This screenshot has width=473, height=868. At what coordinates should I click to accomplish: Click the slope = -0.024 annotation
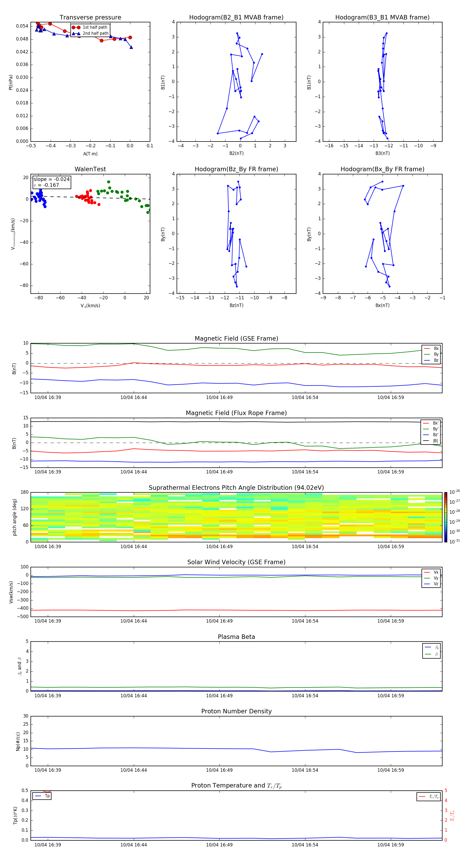pos(52,179)
